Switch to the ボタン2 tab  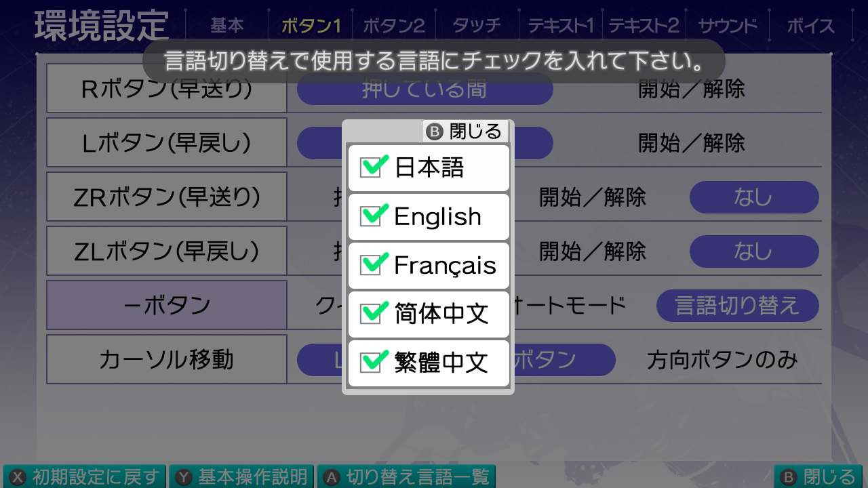click(393, 26)
